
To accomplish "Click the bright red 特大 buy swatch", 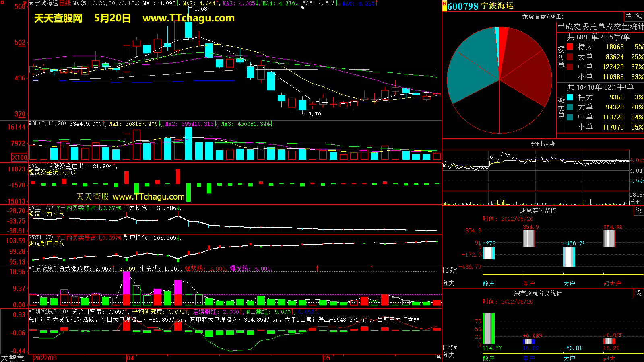I will 570,47.
